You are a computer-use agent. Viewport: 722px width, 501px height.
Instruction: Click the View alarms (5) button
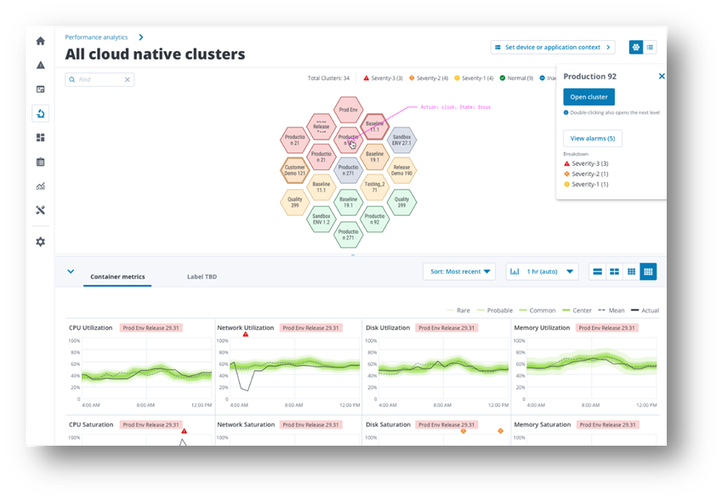tap(593, 138)
